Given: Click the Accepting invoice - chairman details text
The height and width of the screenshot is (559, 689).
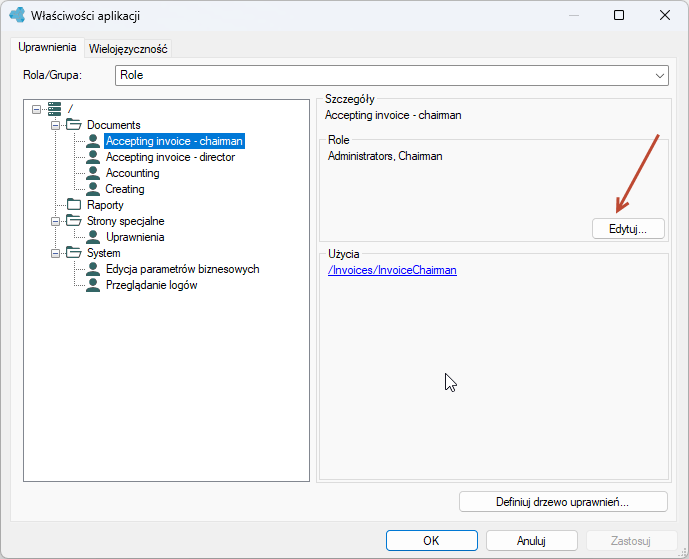Looking at the screenshot, I should pos(393,115).
